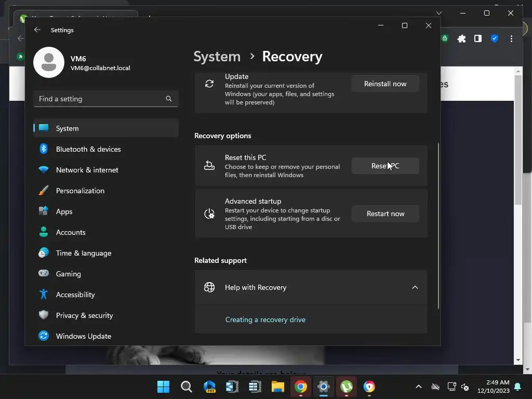Toggle Chrome side panel icon

[x=478, y=38]
